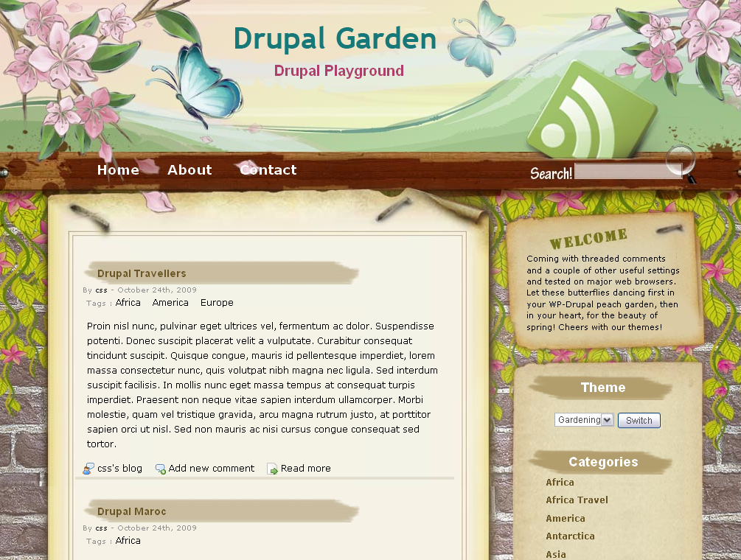
Task: Click author css on Drupal Travellers post
Action: [102, 290]
